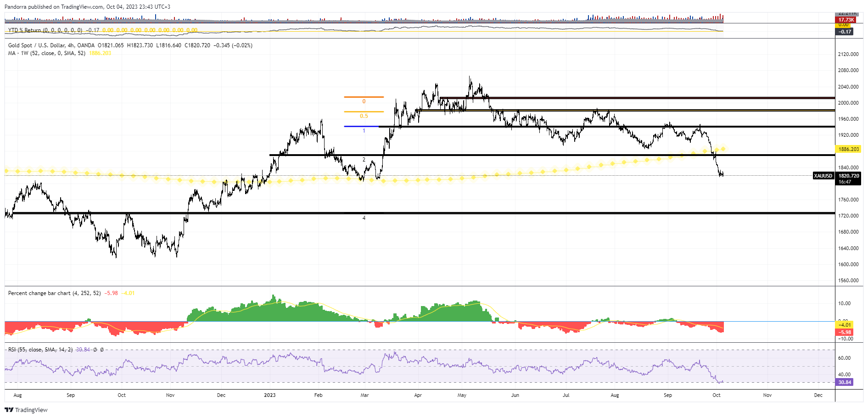
Task: Click the purple 30.84 RSI value label
Action: (845, 382)
